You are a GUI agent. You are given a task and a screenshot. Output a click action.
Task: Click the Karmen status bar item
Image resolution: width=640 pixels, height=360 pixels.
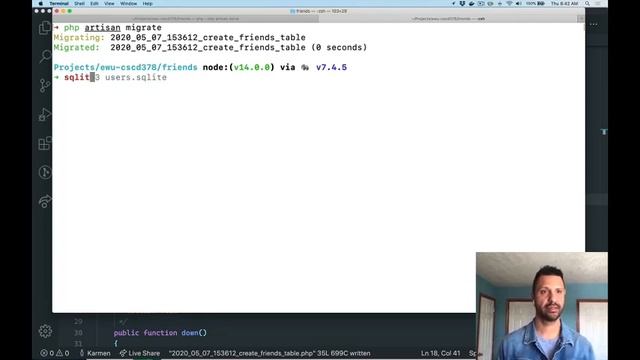tap(95, 353)
